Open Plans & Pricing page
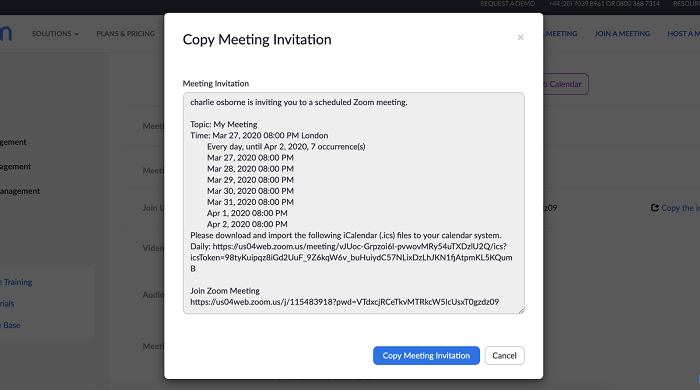Viewport: 700px width, 390px height. tap(125, 33)
